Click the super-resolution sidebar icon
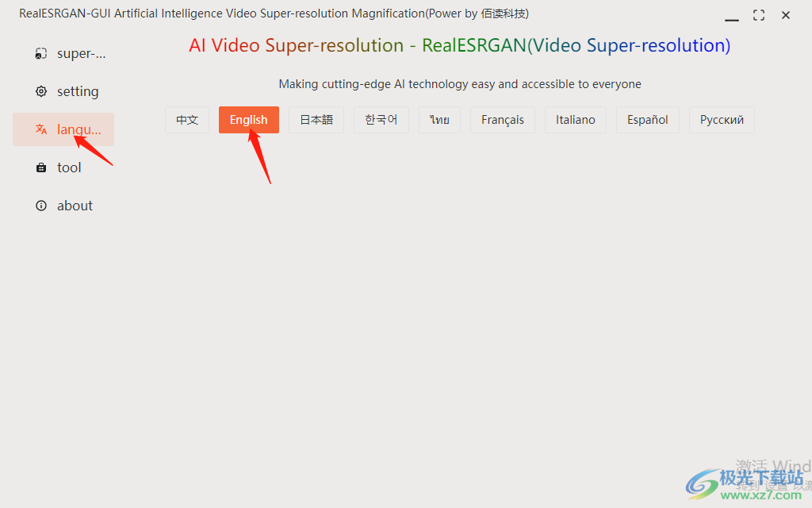 coord(41,53)
